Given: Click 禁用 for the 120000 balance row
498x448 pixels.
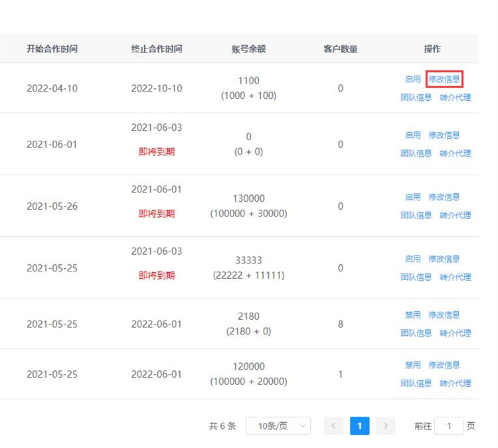Looking at the screenshot, I should point(412,365).
